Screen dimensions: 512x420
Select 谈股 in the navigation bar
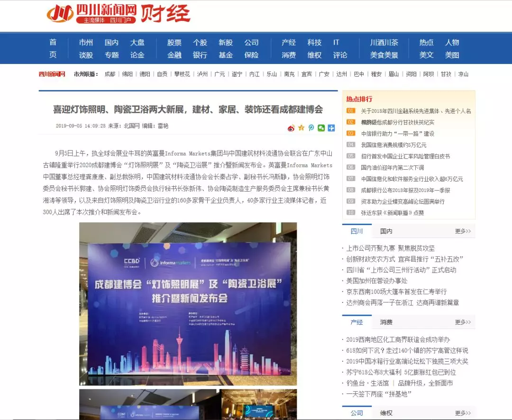(86, 55)
